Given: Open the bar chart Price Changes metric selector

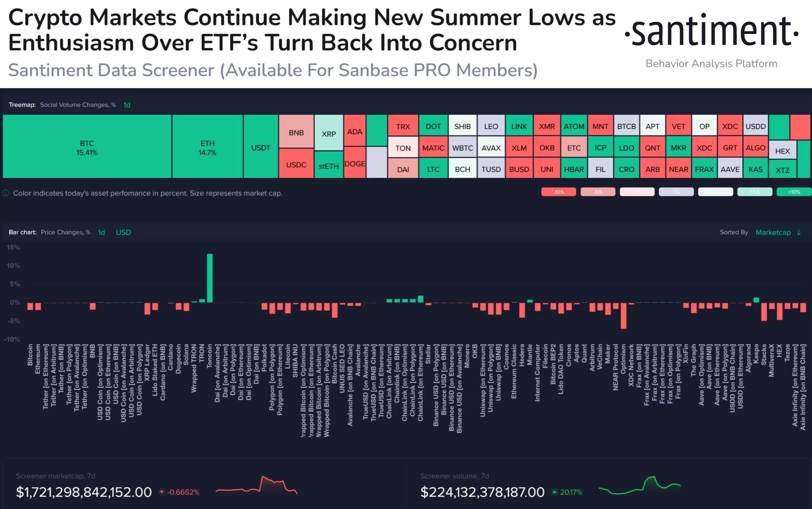Looking at the screenshot, I should [65, 232].
